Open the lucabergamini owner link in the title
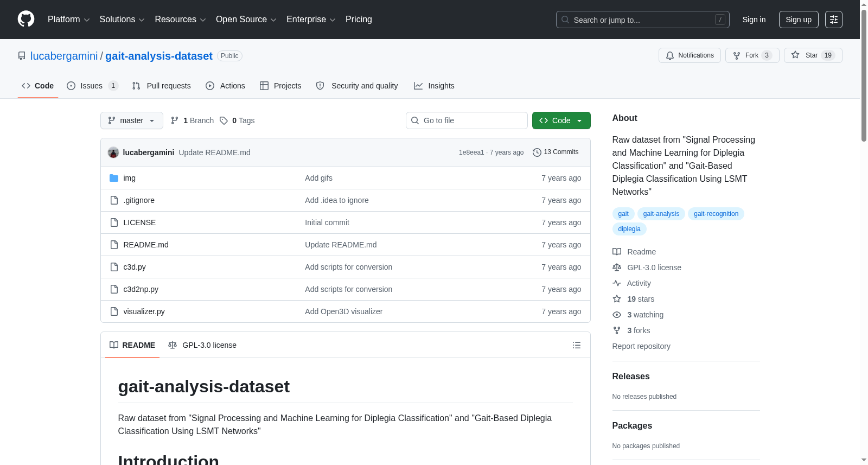This screenshot has width=868, height=465. point(64,56)
